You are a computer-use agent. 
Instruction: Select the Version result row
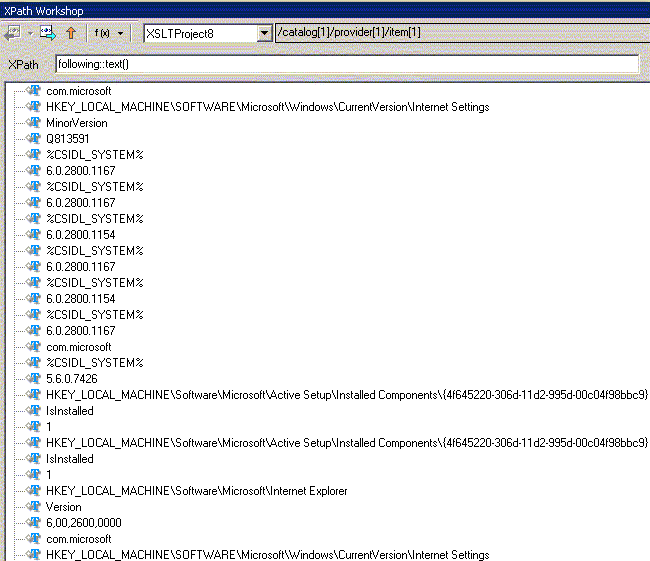point(63,507)
